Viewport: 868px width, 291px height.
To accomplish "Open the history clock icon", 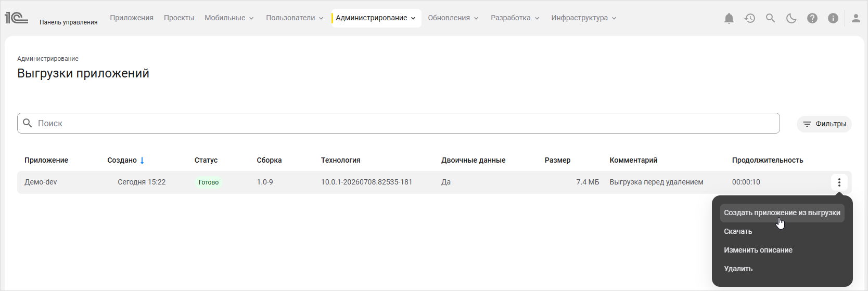I will point(750,18).
